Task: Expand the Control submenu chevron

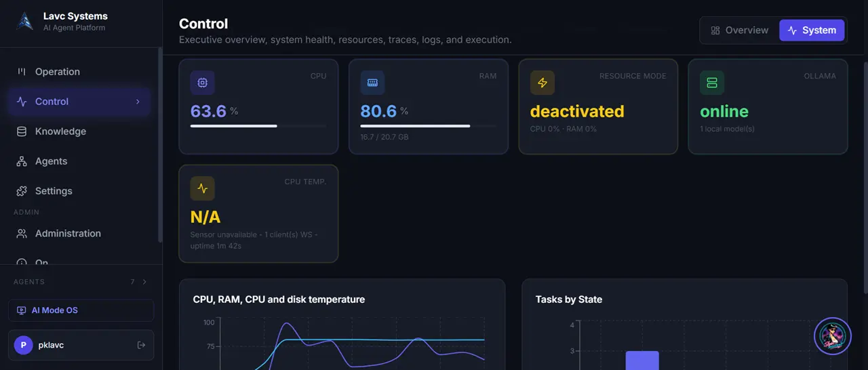Action: 138,102
